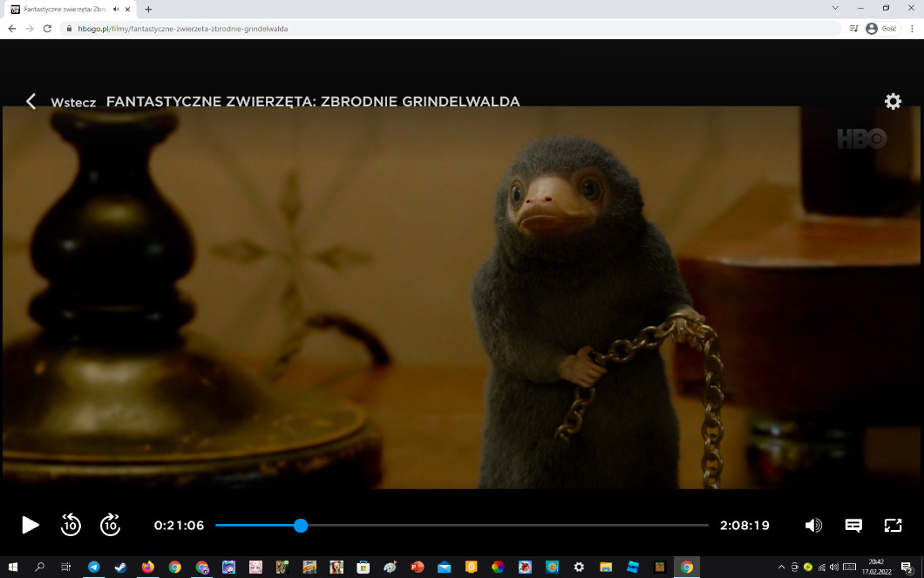
Task: Toggle fullscreen mode
Action: click(x=893, y=525)
